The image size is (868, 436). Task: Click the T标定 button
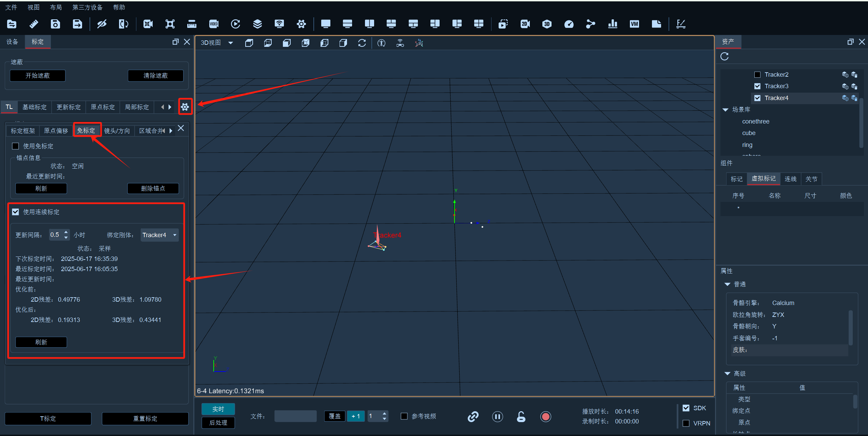[48, 419]
